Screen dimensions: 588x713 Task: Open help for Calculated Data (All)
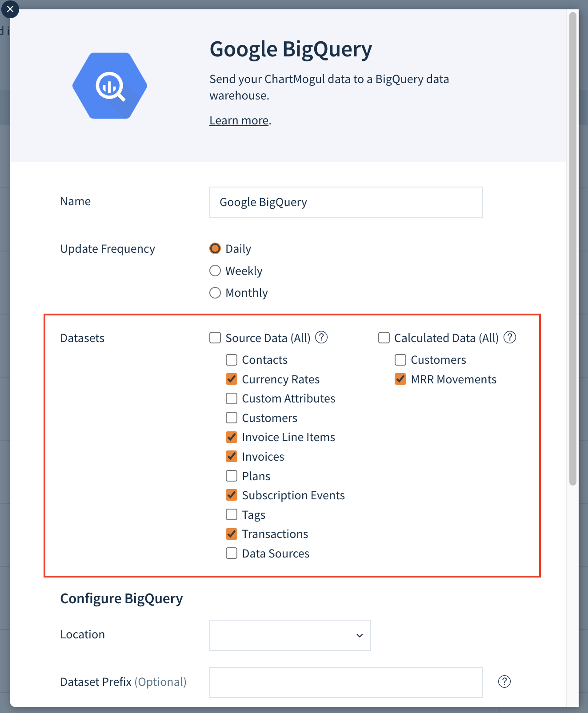[x=510, y=338]
